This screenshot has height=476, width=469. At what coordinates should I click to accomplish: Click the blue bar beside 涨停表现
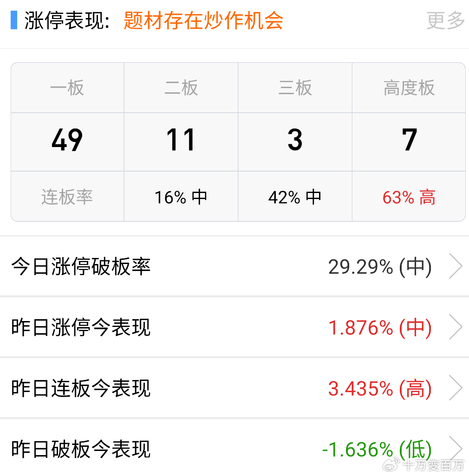click(14, 21)
